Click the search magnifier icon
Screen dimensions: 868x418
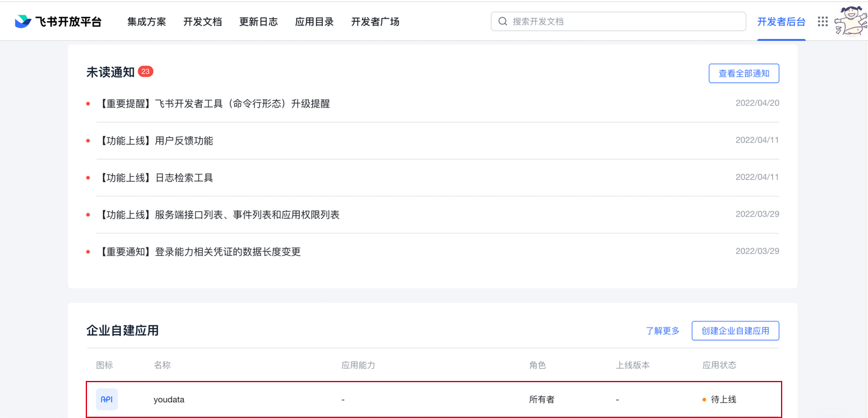[503, 21]
